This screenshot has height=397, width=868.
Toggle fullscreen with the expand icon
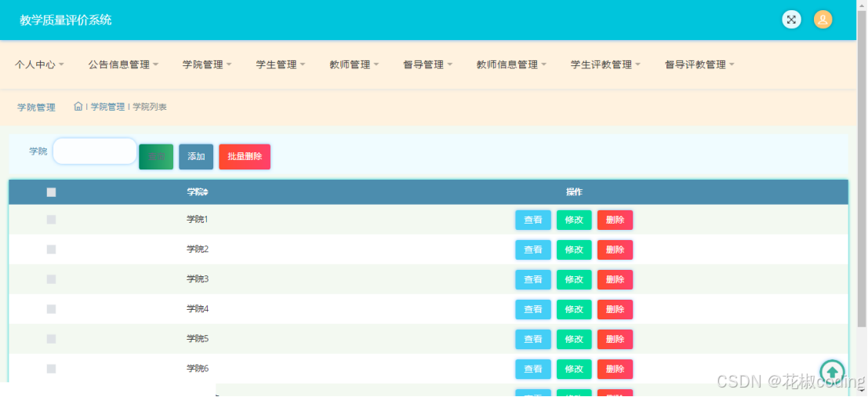point(792,20)
